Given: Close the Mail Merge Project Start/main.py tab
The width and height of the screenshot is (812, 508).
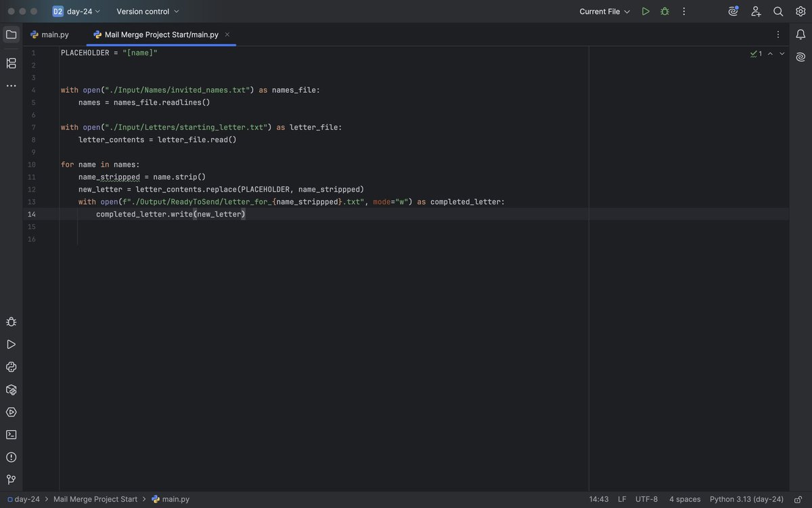Looking at the screenshot, I should coord(227,35).
